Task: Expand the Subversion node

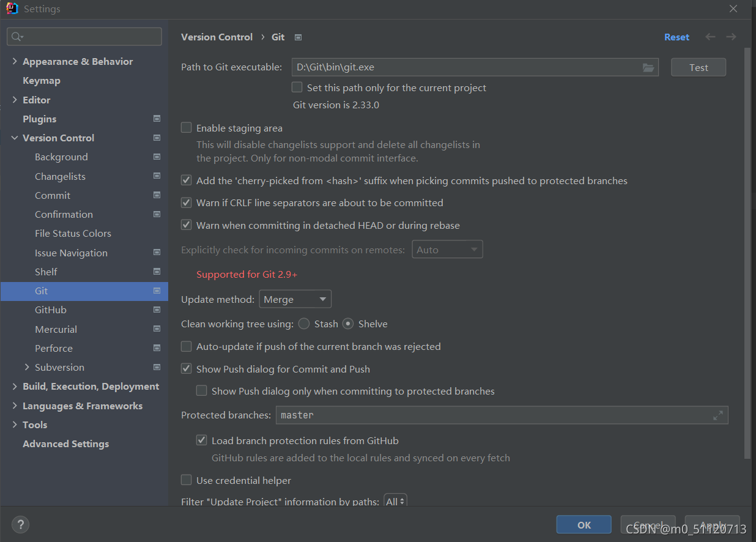Action: click(27, 367)
